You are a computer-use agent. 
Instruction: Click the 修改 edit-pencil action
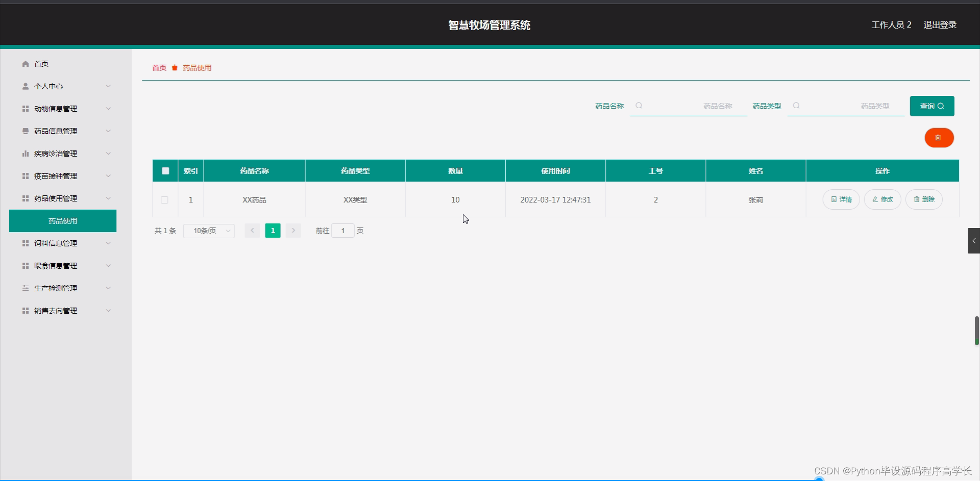882,199
